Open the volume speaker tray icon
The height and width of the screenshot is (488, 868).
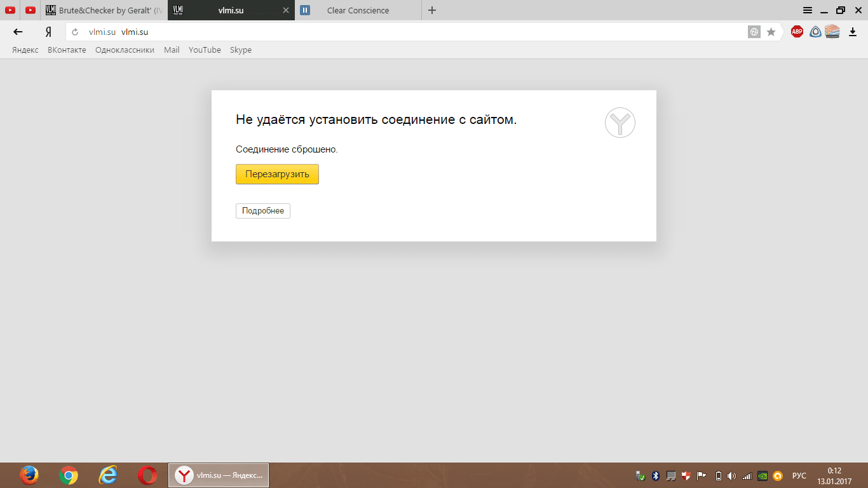[731, 476]
